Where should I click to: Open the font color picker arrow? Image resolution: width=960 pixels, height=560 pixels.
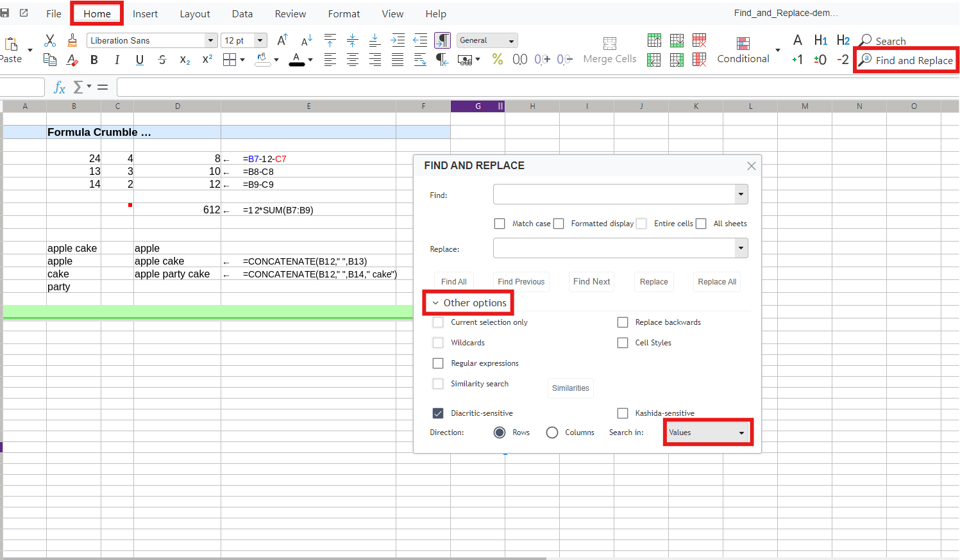click(x=310, y=60)
